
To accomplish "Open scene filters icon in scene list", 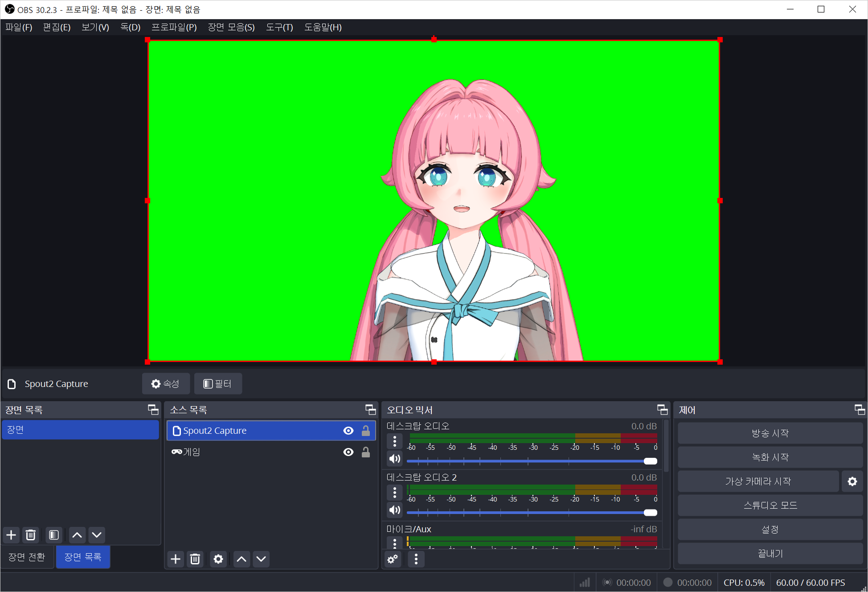I will (54, 534).
